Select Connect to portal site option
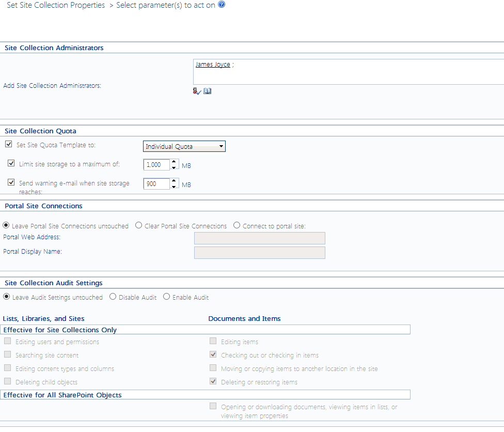 point(237,225)
